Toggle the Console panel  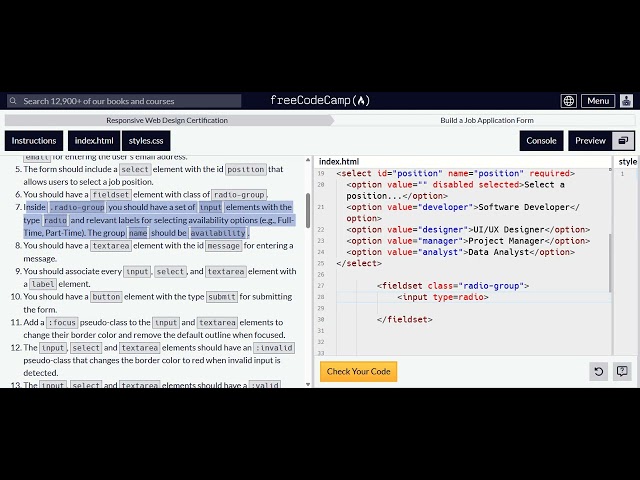pyautogui.click(x=541, y=141)
